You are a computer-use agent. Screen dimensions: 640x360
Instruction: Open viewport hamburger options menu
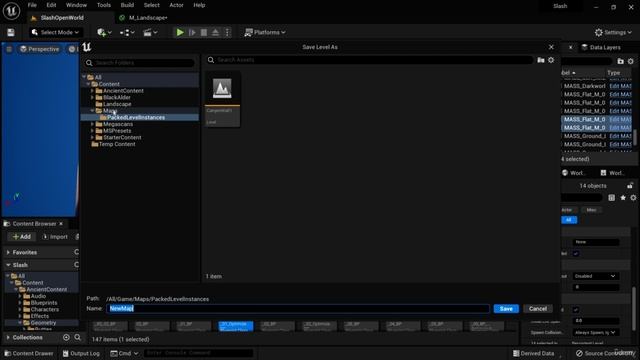9,49
